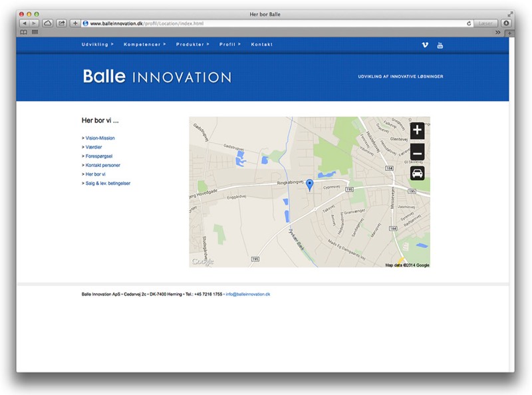Expand the bookmarks bar overflow chevron

tap(497, 32)
